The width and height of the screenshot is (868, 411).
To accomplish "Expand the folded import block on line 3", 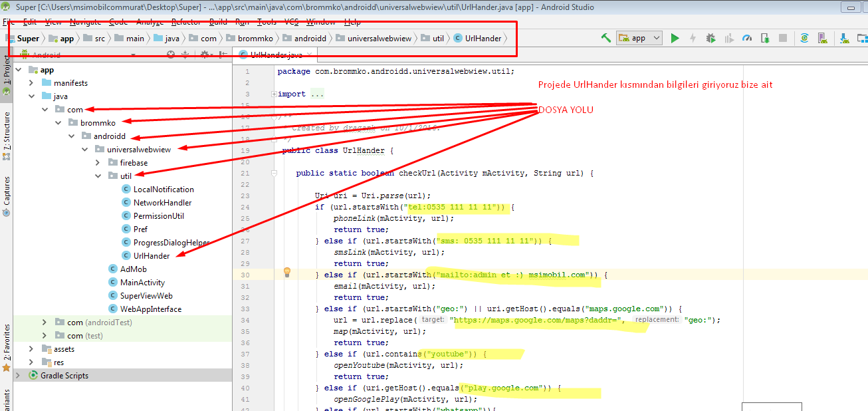I will [x=274, y=94].
